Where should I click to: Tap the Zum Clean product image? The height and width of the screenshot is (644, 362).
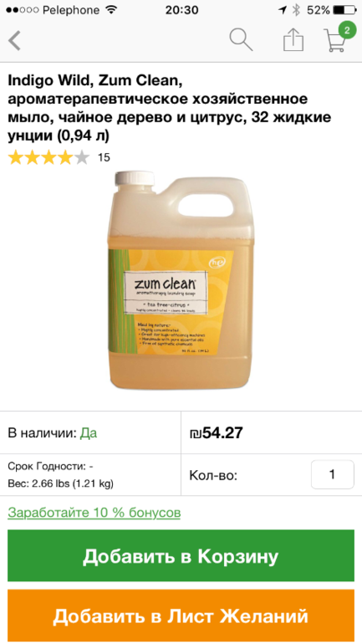coord(180,280)
